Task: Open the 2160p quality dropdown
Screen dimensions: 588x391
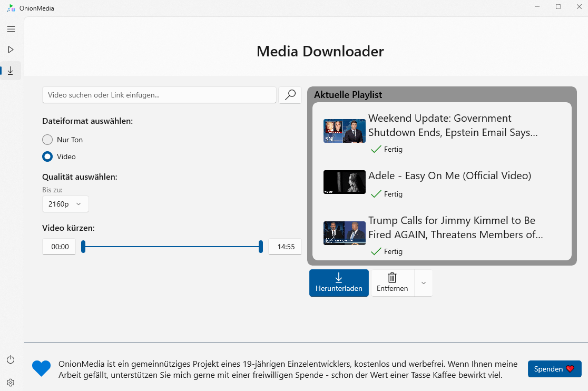Action: [65, 204]
